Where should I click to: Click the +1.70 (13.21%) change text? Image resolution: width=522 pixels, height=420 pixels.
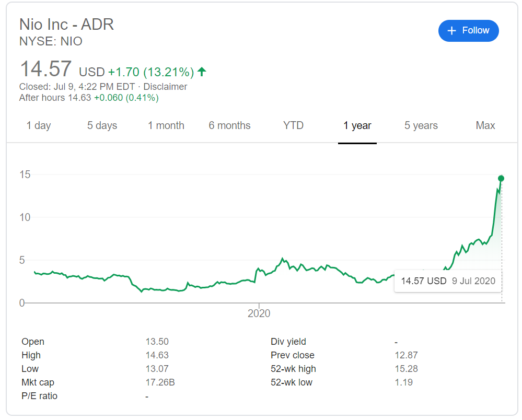pos(151,72)
